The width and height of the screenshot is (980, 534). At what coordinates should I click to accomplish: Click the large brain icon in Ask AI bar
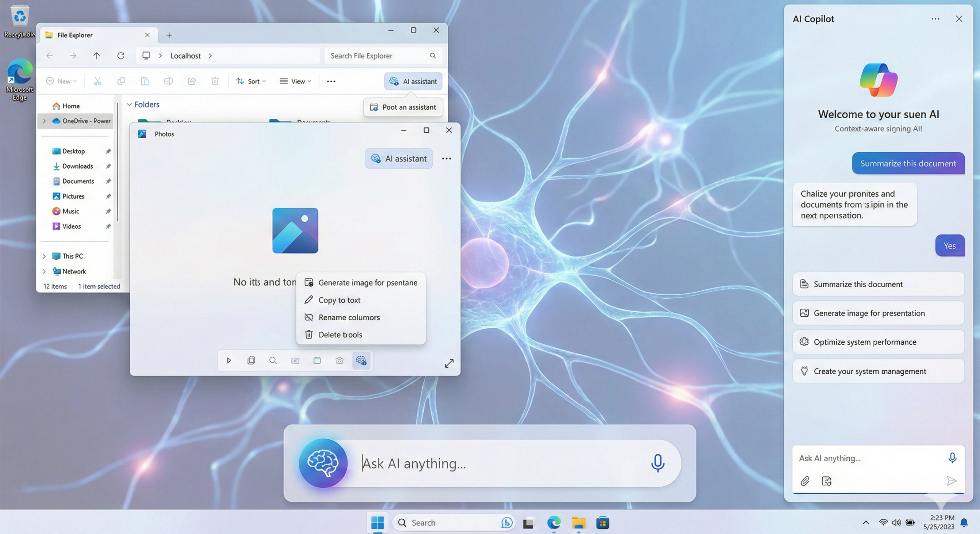point(323,463)
